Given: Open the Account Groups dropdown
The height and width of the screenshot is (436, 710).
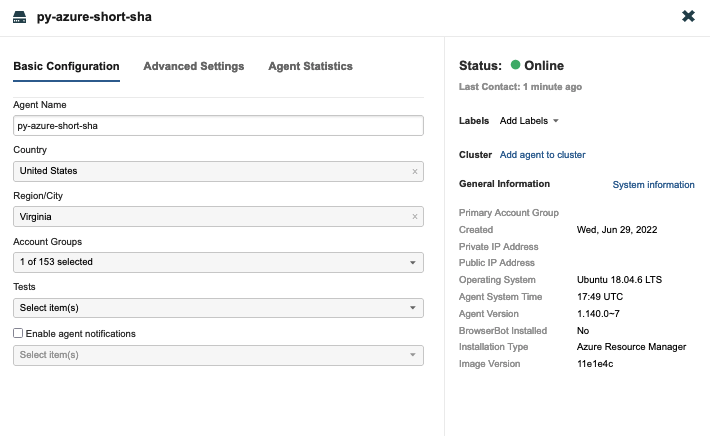Looking at the screenshot, I should click(218, 263).
